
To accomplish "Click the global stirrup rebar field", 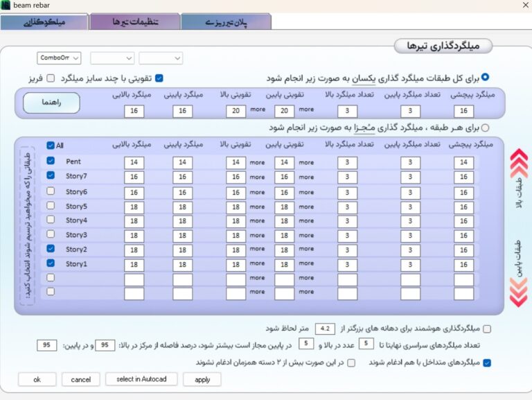I will 464,111.
